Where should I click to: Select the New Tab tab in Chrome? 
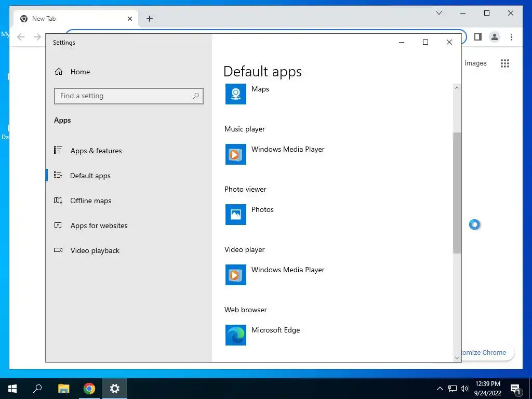coord(76,19)
